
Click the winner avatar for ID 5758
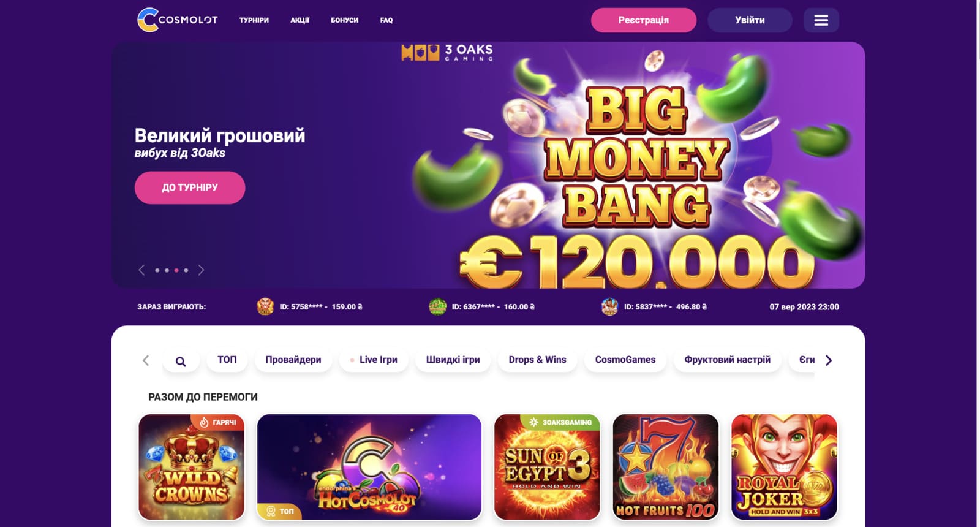265,306
